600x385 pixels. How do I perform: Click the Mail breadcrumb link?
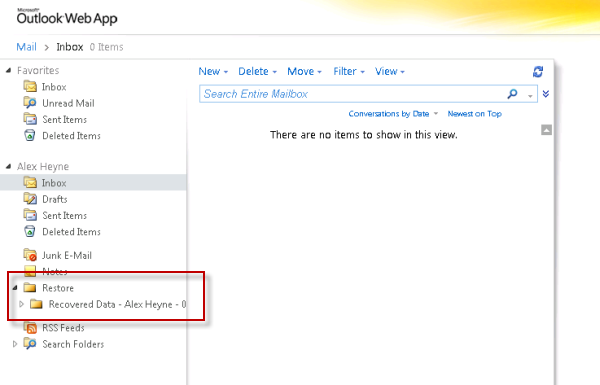coord(26,47)
